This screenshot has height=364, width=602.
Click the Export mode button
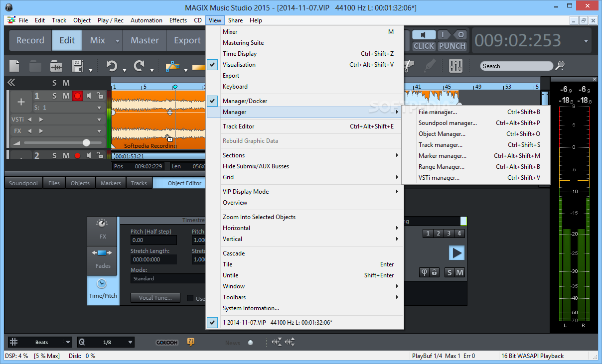click(187, 41)
